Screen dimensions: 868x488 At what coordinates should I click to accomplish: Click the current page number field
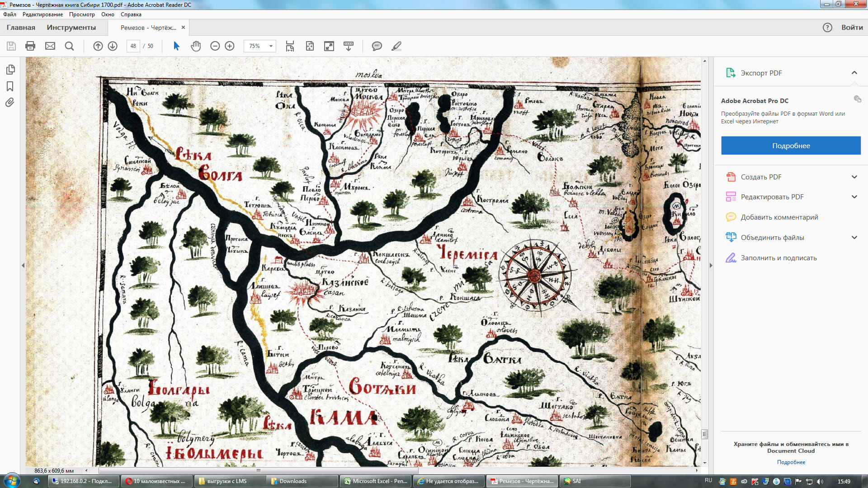[x=133, y=46]
